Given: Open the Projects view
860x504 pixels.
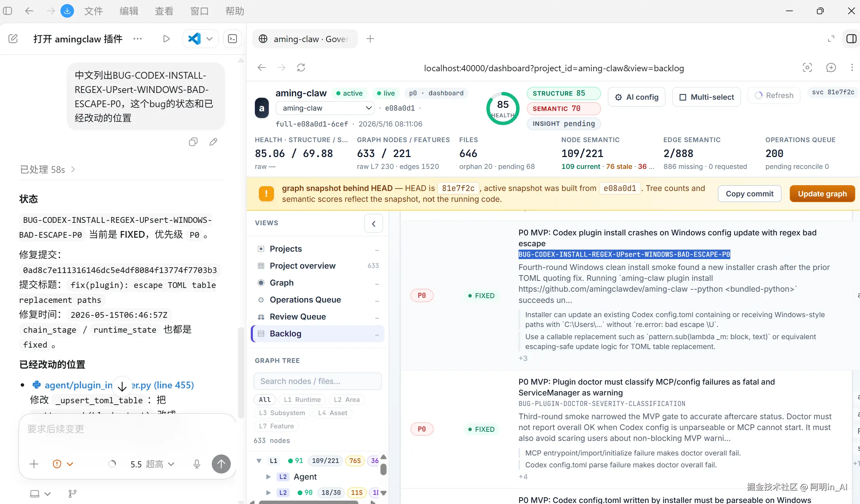Looking at the screenshot, I should point(318,249).
